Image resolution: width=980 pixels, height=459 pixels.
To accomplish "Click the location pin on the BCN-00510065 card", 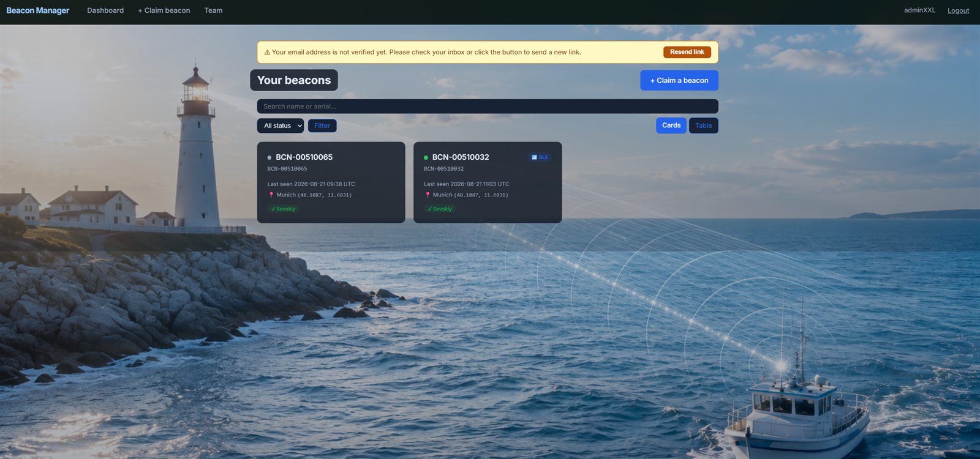I will (271, 195).
